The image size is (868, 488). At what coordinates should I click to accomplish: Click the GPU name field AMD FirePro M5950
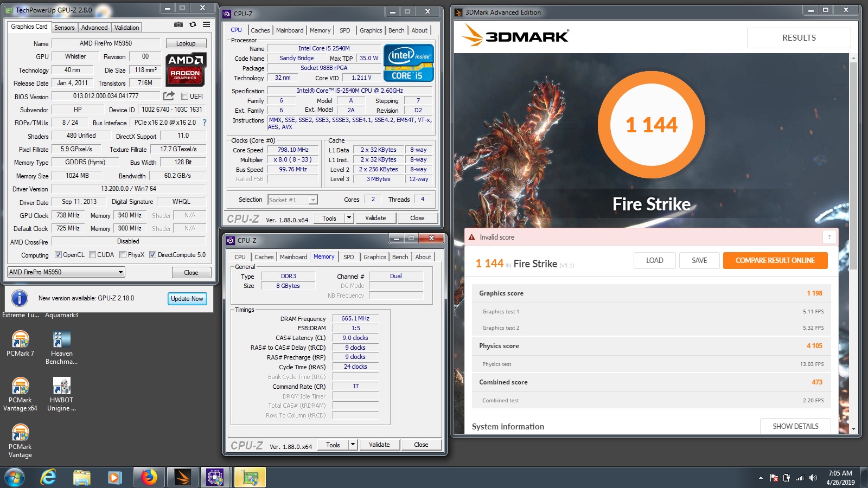106,43
